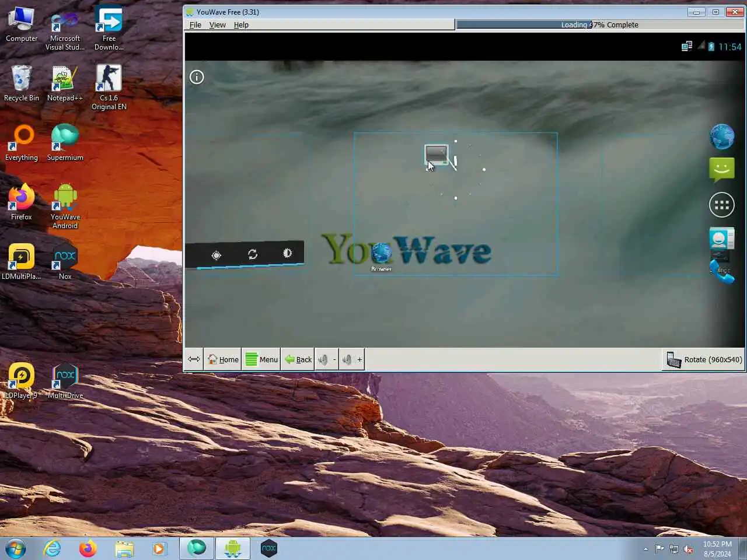Select the YouWave Android desktop shortcut
747x560 pixels.
click(x=65, y=206)
